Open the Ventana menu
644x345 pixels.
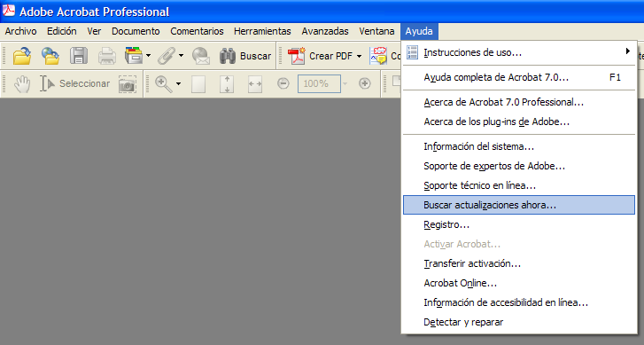376,31
